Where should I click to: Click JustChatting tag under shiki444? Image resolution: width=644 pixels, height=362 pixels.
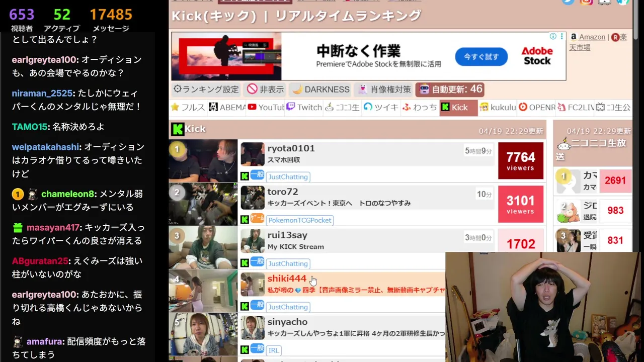tap(288, 307)
